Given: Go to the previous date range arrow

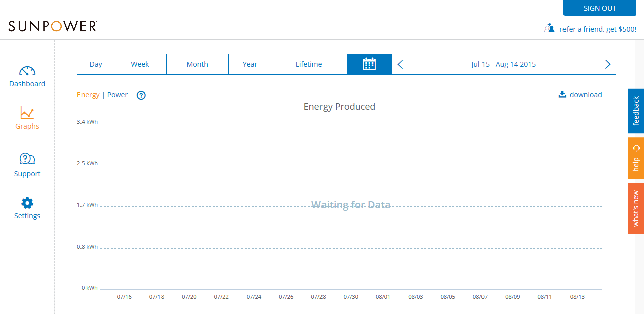Looking at the screenshot, I should pos(400,64).
